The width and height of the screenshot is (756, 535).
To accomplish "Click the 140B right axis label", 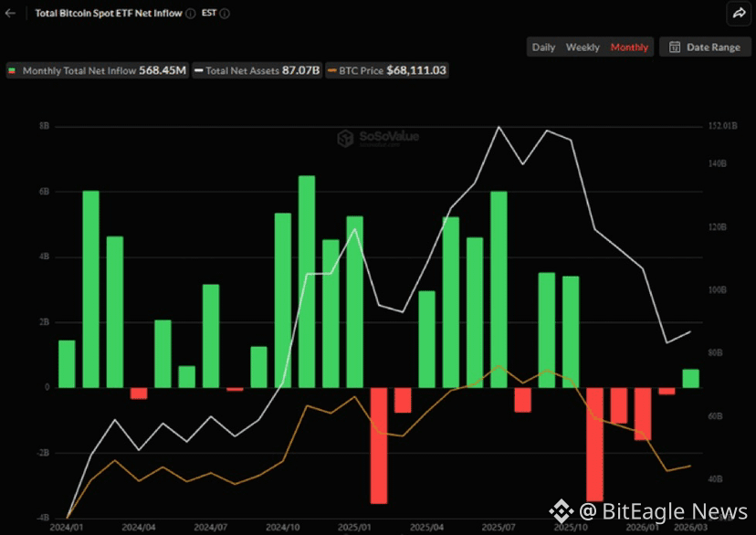I will point(717,163).
